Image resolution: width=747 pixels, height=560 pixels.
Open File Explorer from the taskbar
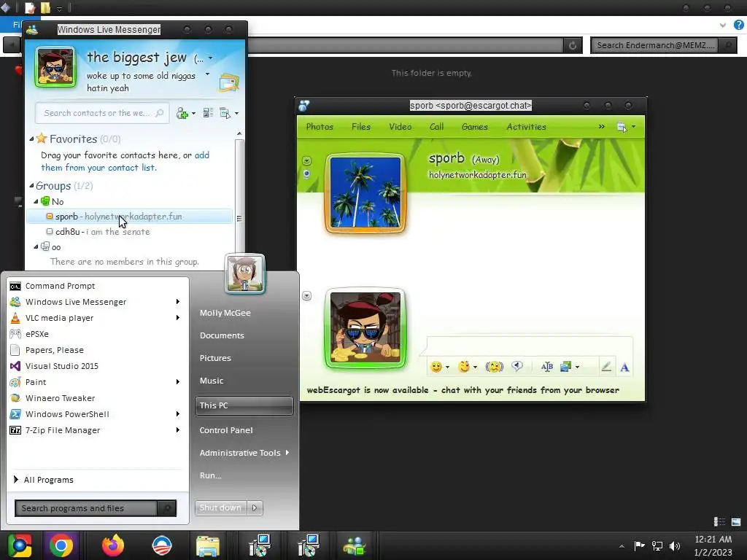(208, 546)
